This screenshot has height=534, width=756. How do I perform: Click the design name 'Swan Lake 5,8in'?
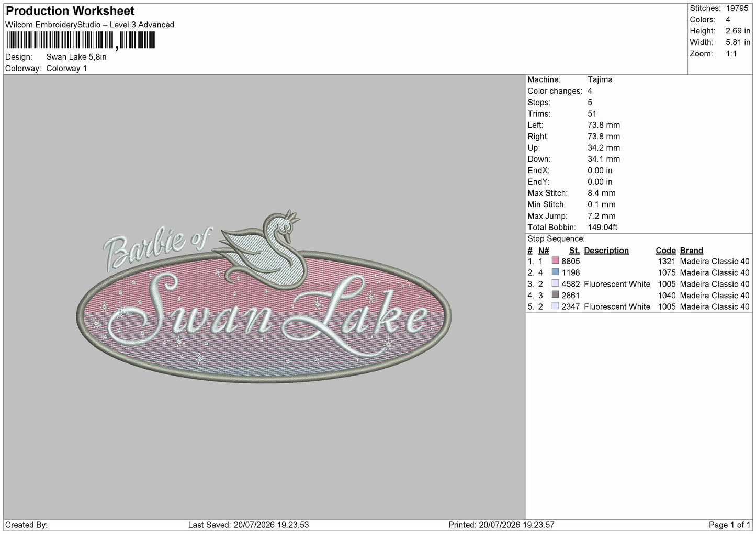click(76, 57)
